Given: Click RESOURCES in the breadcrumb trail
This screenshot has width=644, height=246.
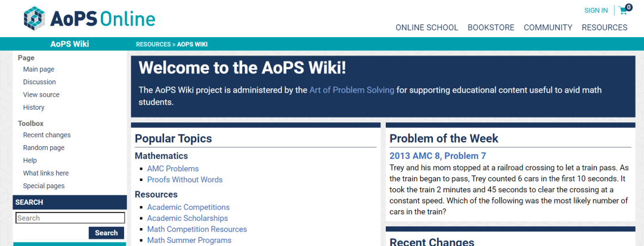Looking at the screenshot, I should (153, 44).
